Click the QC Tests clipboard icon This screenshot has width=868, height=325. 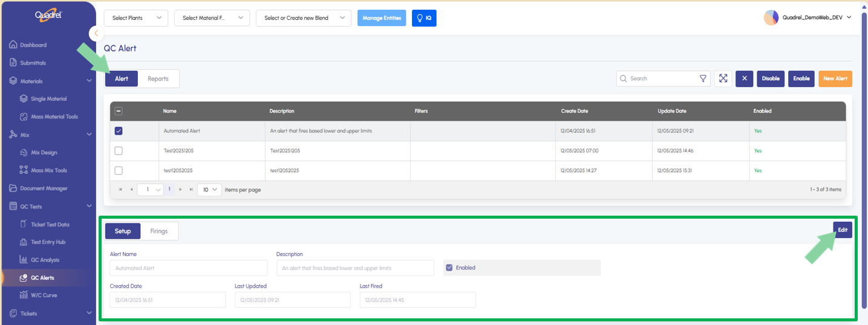(13, 207)
